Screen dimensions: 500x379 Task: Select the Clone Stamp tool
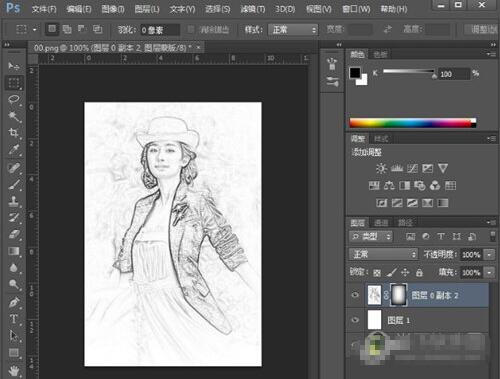coord(14,201)
